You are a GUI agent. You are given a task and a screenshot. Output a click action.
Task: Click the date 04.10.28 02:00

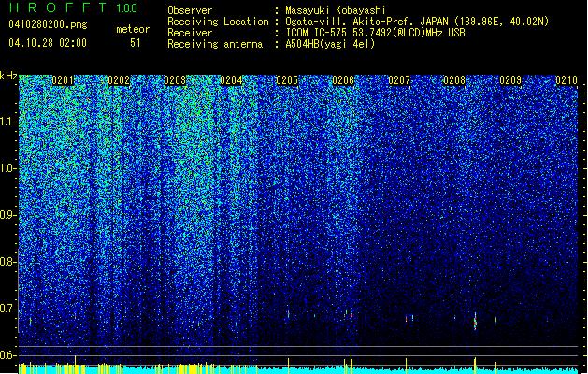tap(48, 43)
